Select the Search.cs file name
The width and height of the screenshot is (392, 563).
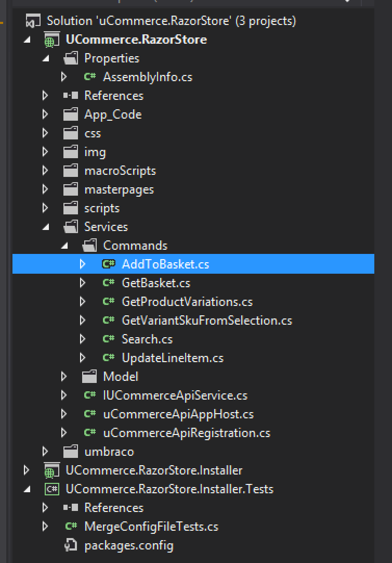(147, 339)
